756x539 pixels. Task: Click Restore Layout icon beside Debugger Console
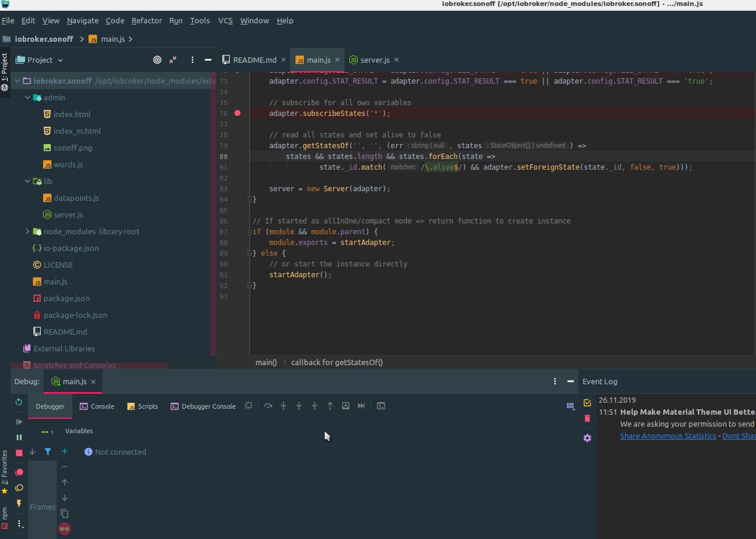pos(248,406)
